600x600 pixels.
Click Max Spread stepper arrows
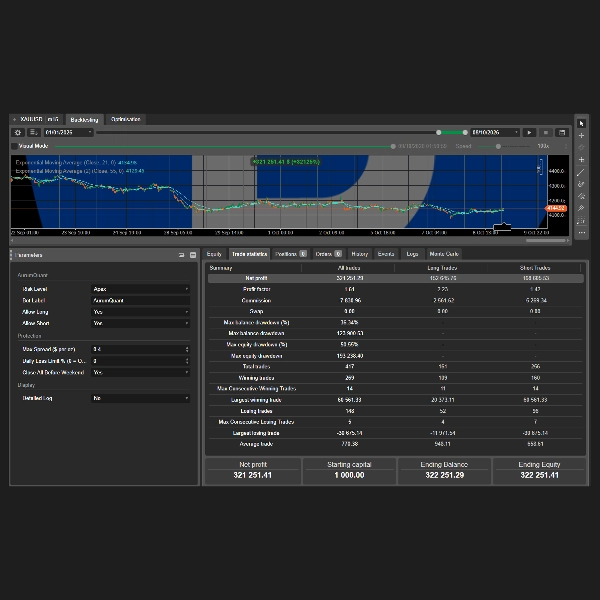coord(187,349)
